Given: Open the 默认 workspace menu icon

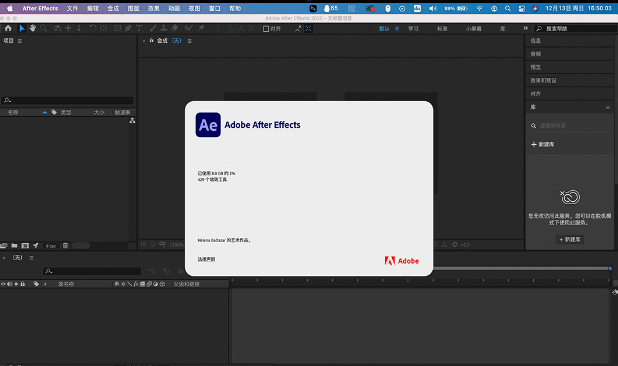Looking at the screenshot, I should 397,29.
